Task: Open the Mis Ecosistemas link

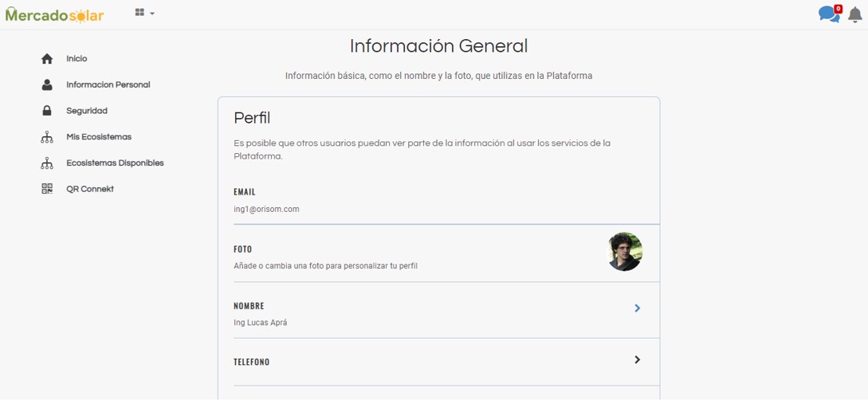Action: point(99,137)
